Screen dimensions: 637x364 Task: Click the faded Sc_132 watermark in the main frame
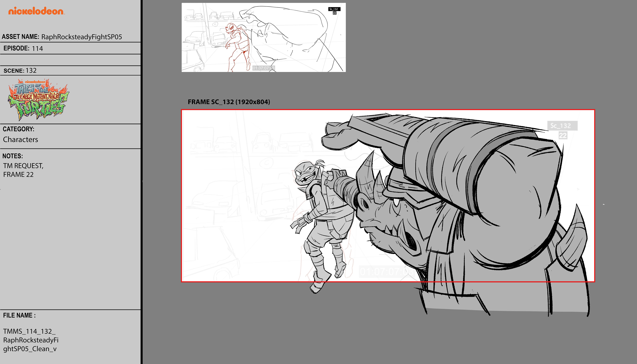562,126
